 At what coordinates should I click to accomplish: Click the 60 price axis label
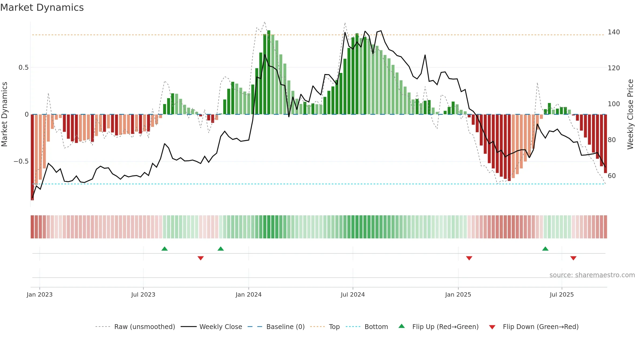point(612,176)
